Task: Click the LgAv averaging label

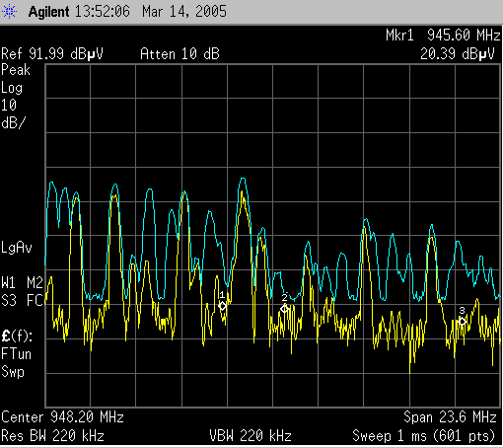Action: [17, 248]
